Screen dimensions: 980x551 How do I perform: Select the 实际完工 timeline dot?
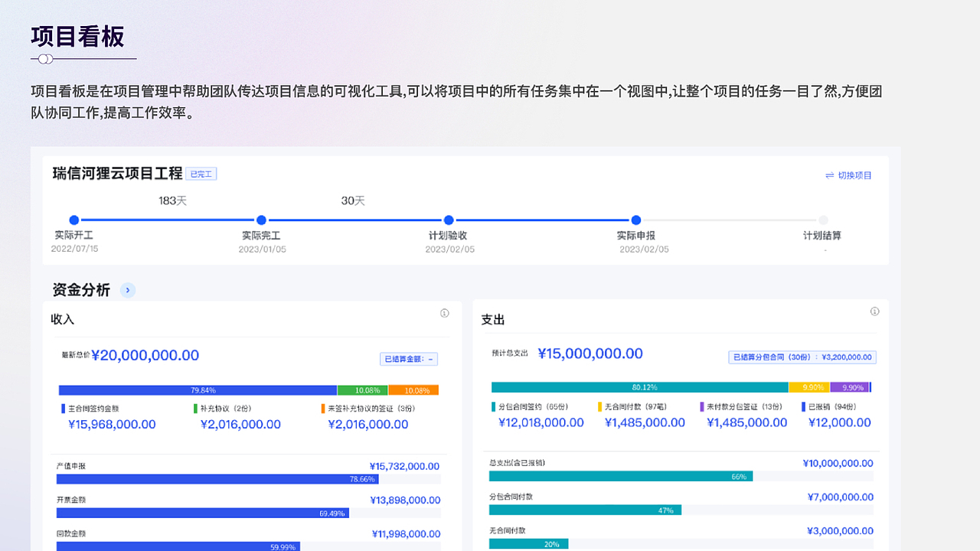point(261,220)
